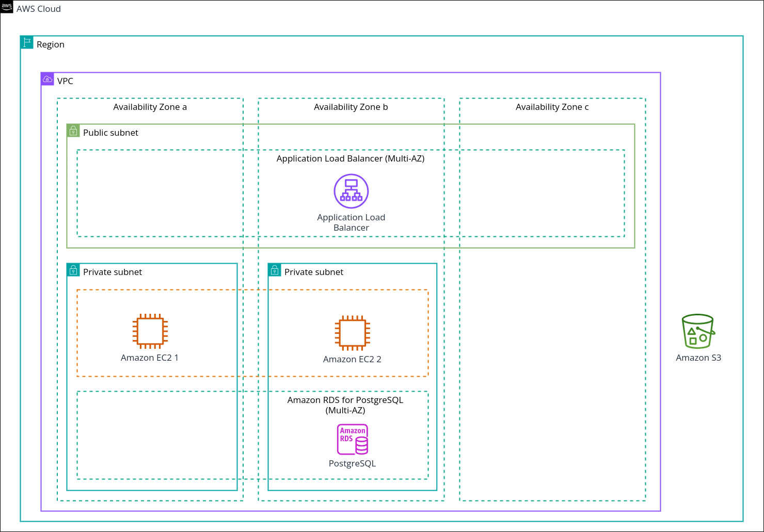Viewport: 764px width, 532px height.
Task: Click the "Public subnet" label
Action: 110,133
